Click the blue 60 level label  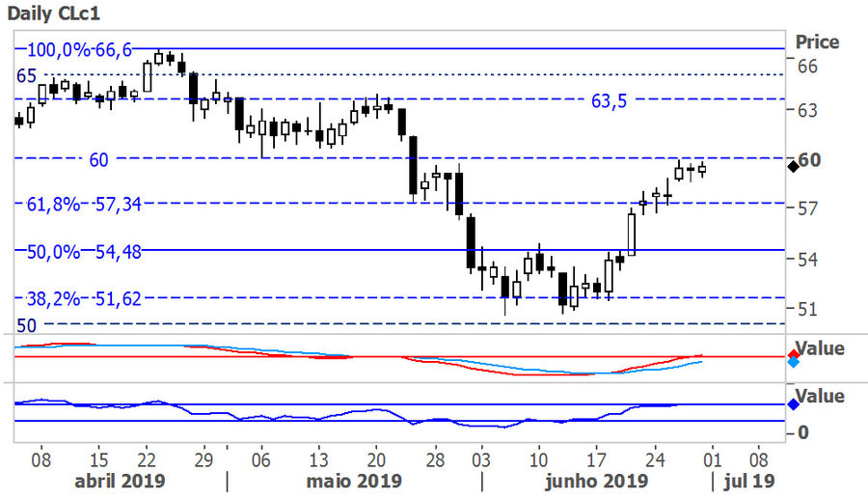coord(98,160)
